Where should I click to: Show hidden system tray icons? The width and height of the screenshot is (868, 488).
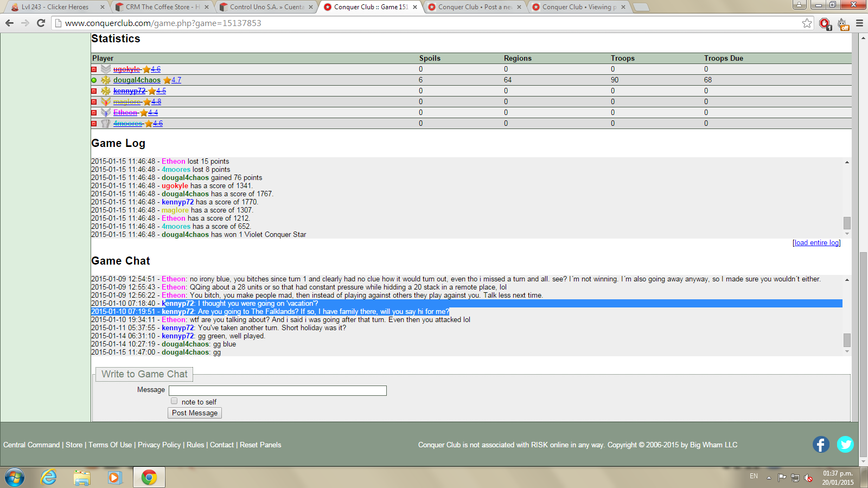tap(769, 478)
